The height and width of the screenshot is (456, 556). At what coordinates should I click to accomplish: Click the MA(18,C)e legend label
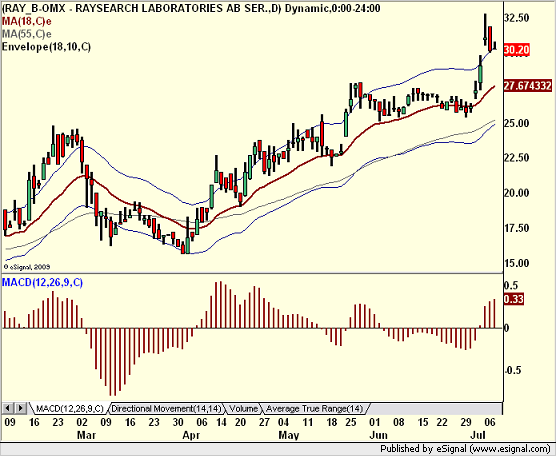pyautogui.click(x=27, y=21)
